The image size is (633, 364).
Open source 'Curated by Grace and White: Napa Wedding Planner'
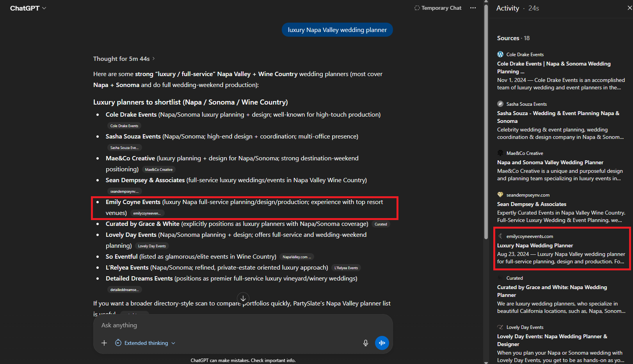[552, 291]
